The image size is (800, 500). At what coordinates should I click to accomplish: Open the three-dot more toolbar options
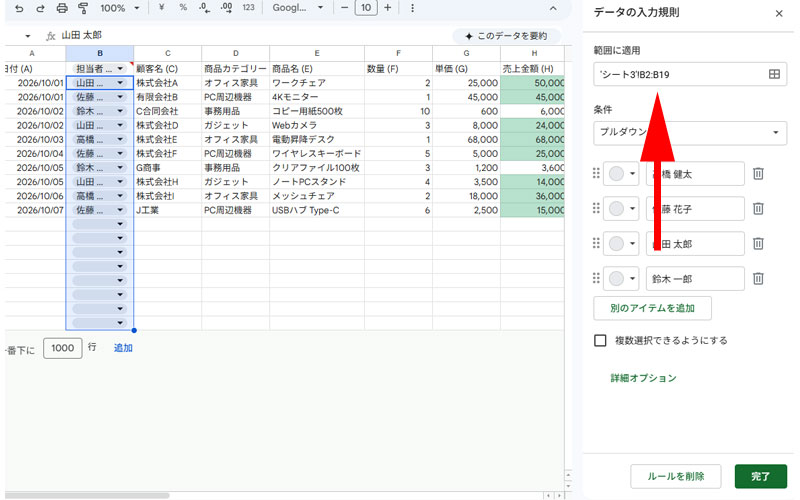tap(412, 8)
